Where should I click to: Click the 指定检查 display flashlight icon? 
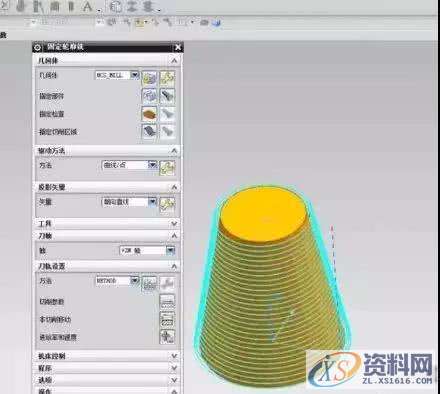tap(167, 114)
